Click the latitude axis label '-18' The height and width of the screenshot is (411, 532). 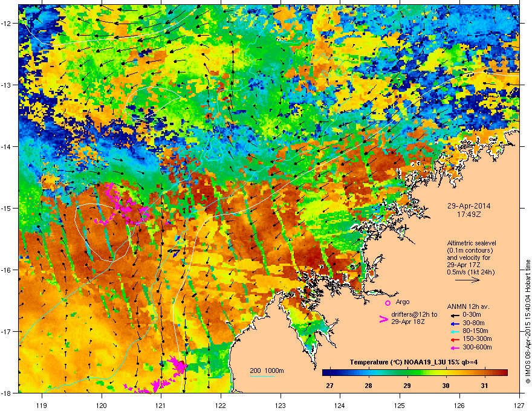coord(7,393)
